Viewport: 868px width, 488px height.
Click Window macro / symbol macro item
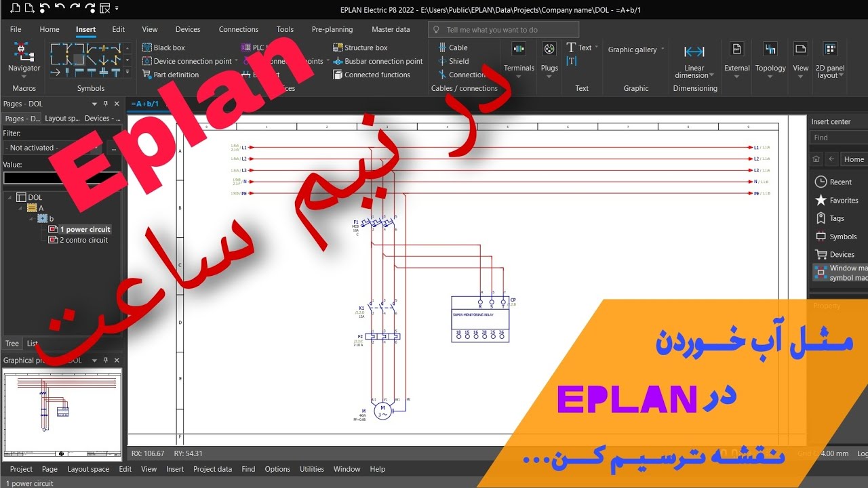point(840,272)
